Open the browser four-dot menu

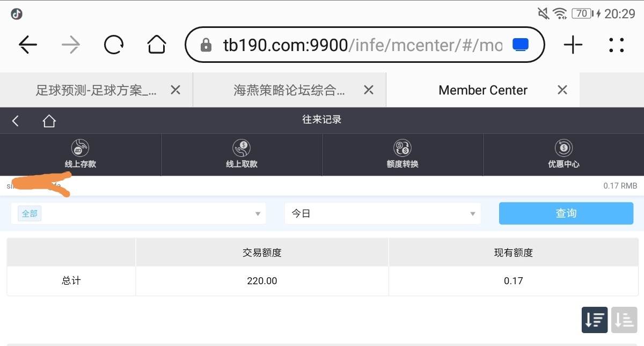pyautogui.click(x=617, y=45)
